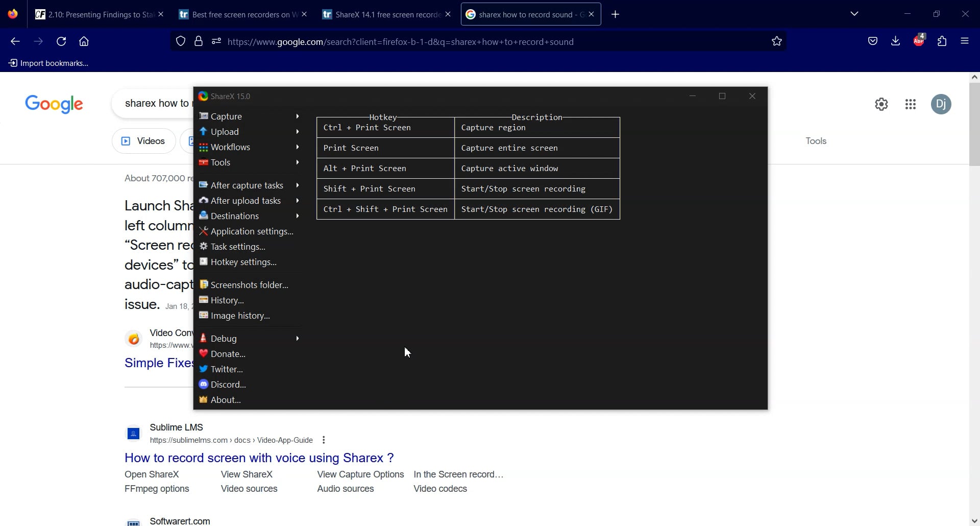The image size is (980, 526).
Task: Toggle enhanced tracking protection shield
Action: 181,41
